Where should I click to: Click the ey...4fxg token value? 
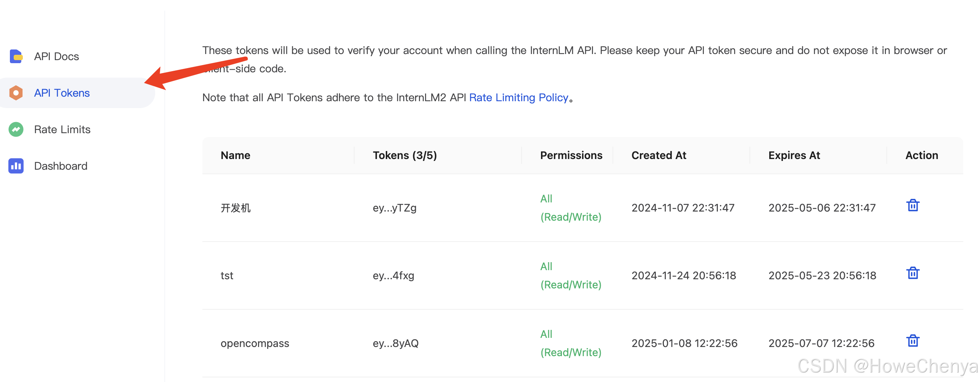[x=393, y=275]
